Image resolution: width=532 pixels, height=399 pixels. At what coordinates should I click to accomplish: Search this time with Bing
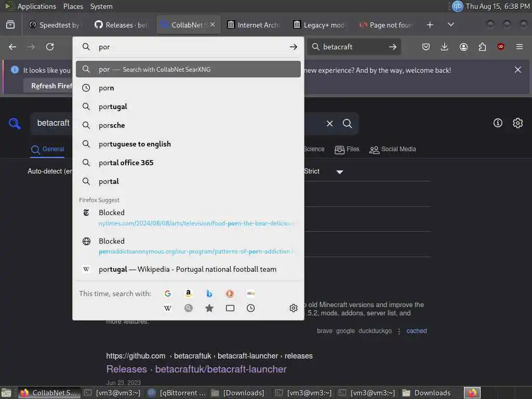tap(209, 294)
